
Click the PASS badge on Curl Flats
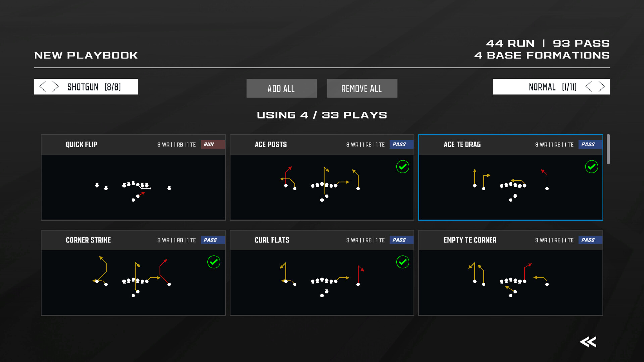(x=401, y=240)
